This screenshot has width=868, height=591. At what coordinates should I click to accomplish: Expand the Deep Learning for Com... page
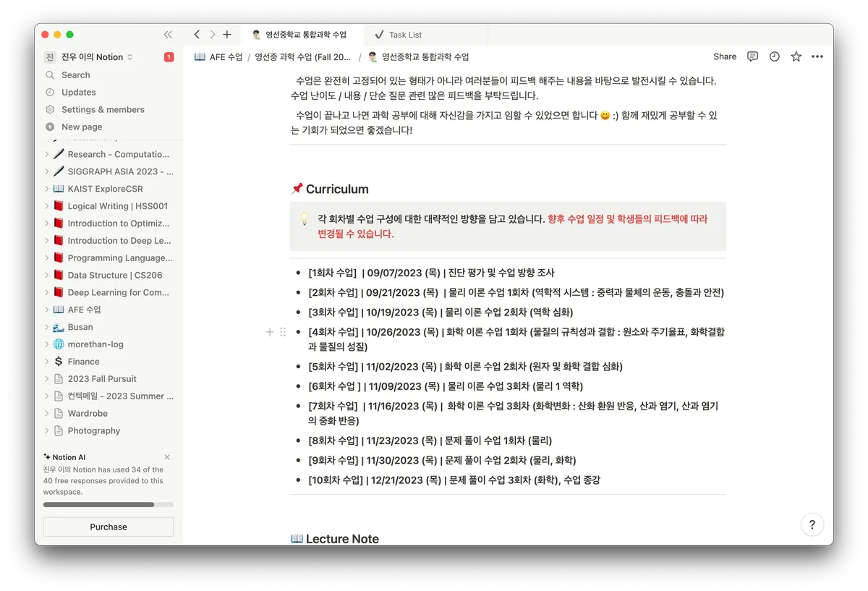point(47,292)
